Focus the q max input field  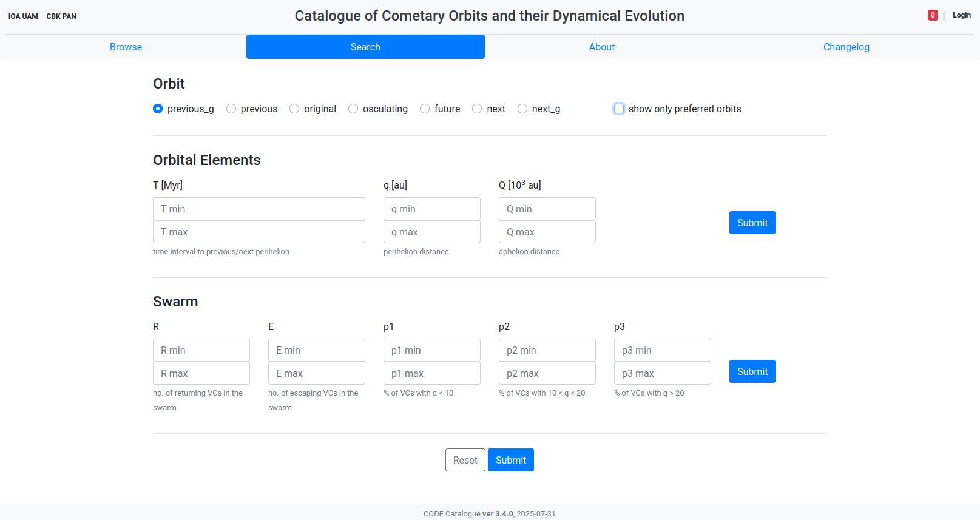(x=431, y=232)
